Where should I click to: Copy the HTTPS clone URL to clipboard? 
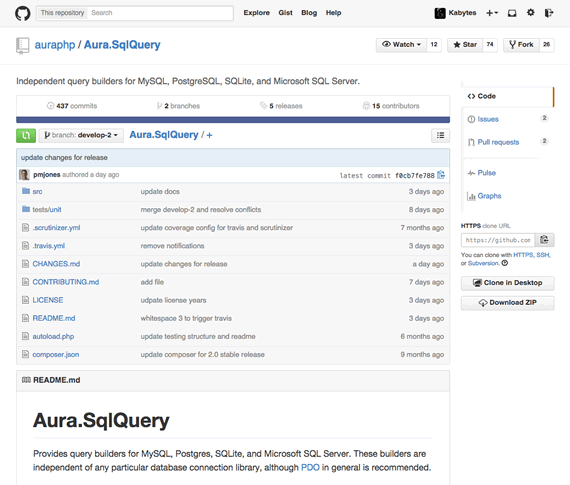[544, 240]
